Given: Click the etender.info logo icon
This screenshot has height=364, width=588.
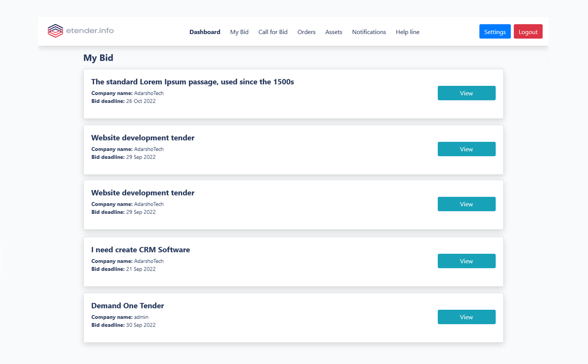Looking at the screenshot, I should (x=55, y=31).
